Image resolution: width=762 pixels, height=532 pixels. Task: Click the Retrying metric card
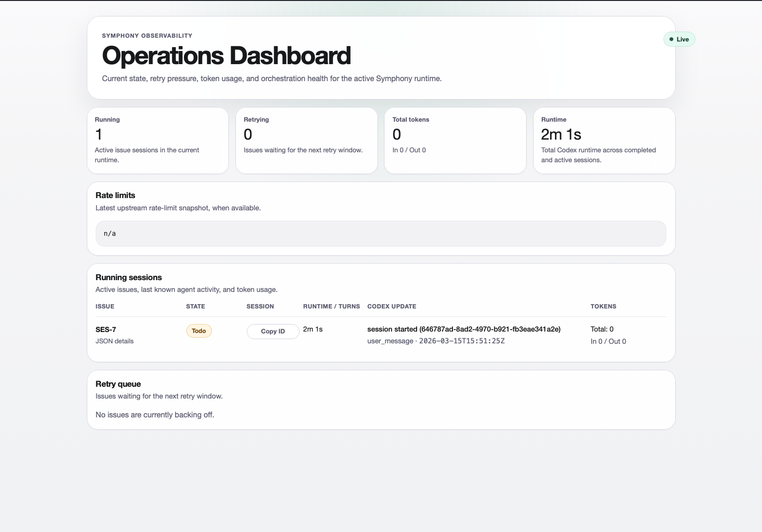click(306, 140)
